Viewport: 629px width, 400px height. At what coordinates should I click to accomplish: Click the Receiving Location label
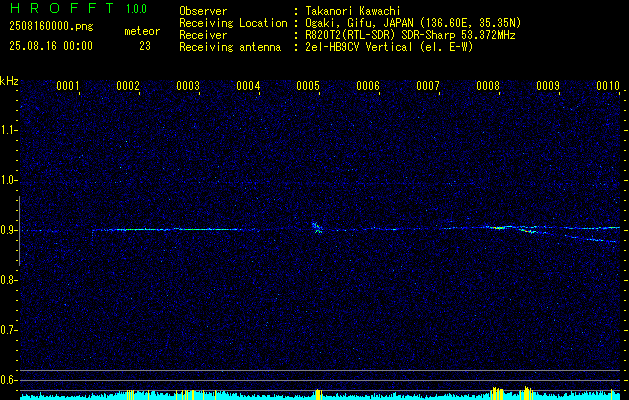[x=233, y=23]
